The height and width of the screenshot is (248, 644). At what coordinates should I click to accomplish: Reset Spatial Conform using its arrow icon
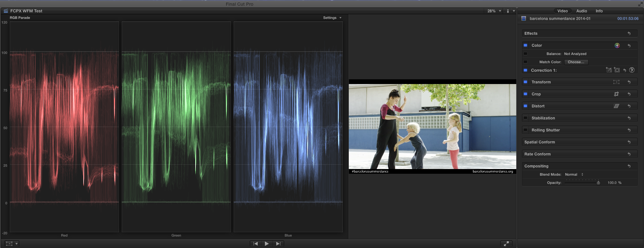pos(629,142)
